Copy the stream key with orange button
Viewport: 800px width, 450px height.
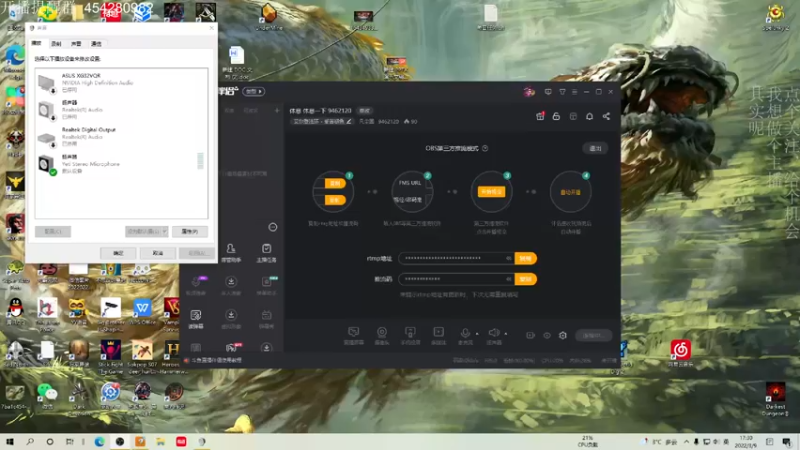(526, 279)
